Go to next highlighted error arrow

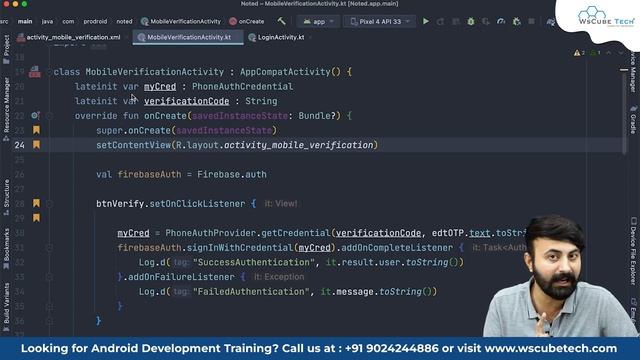click(x=621, y=53)
